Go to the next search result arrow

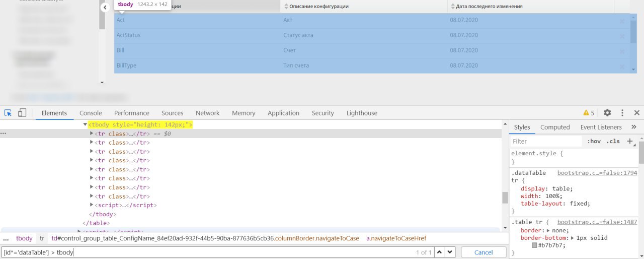(450, 252)
